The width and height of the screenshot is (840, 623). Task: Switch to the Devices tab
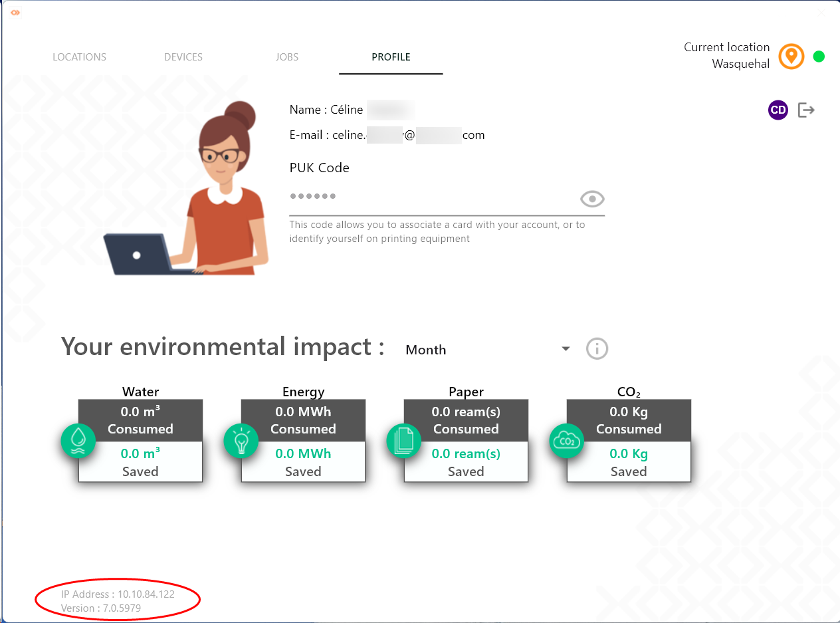point(183,57)
